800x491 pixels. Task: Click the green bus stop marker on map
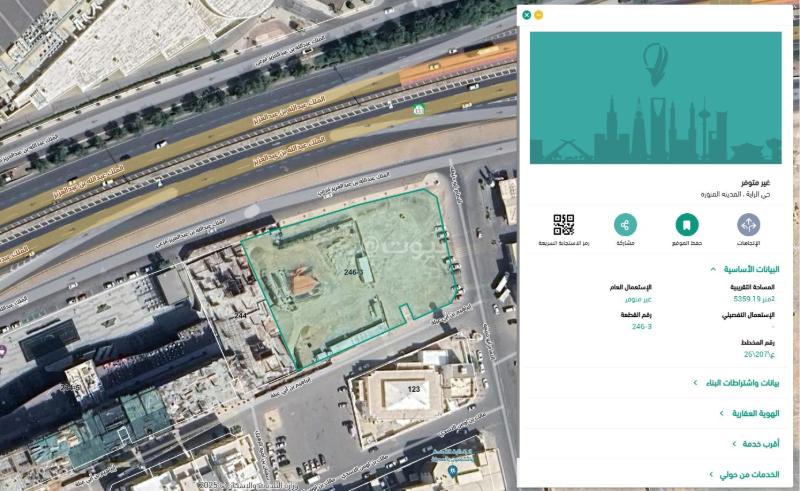point(421,109)
